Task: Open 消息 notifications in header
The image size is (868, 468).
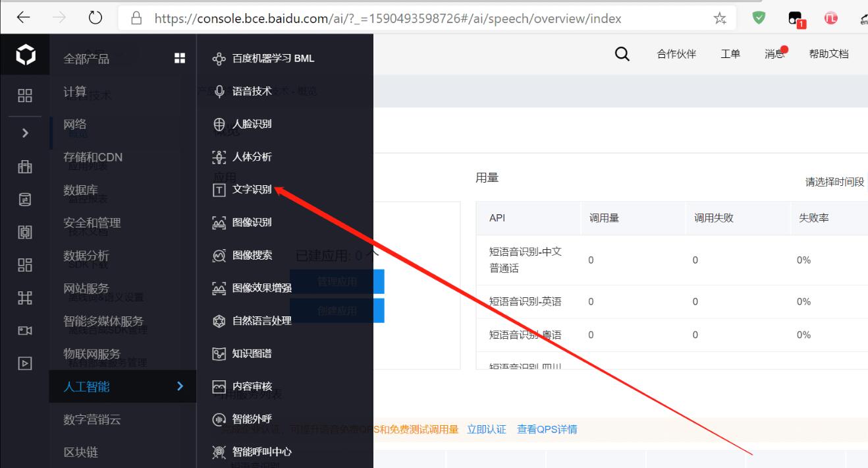Action: point(775,54)
